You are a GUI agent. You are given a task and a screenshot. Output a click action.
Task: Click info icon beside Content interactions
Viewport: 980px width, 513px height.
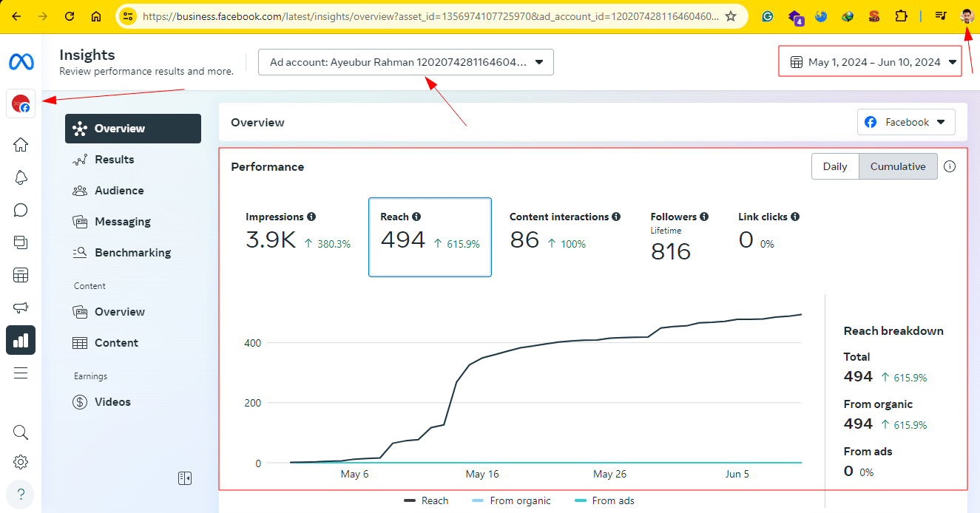(x=616, y=217)
